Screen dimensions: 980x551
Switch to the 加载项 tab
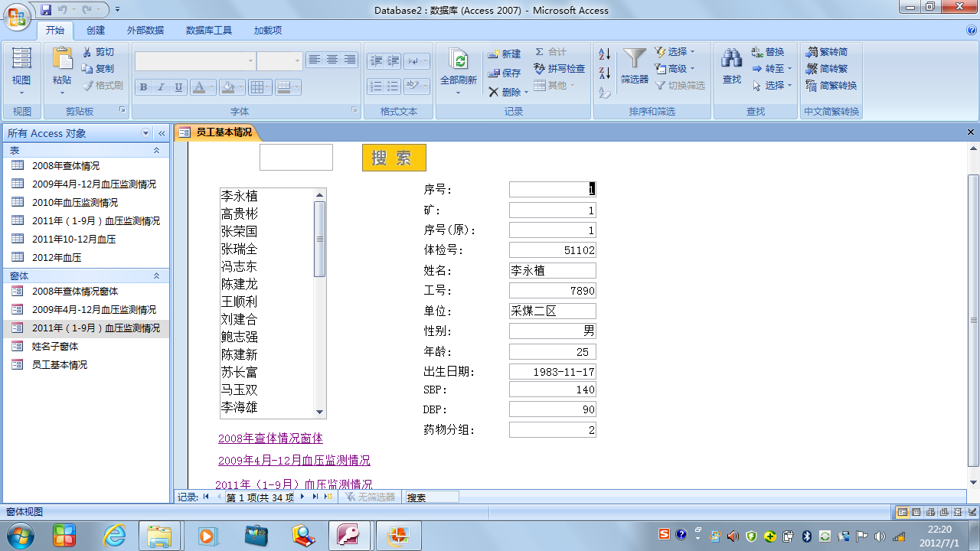point(268,31)
